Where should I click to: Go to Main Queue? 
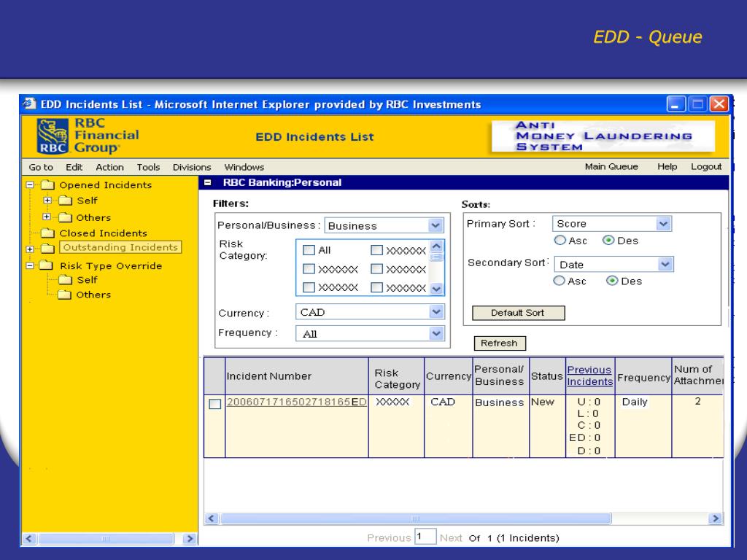click(611, 166)
